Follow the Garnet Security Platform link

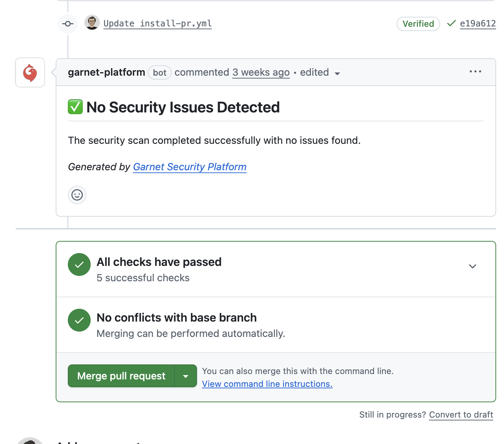pyautogui.click(x=190, y=167)
